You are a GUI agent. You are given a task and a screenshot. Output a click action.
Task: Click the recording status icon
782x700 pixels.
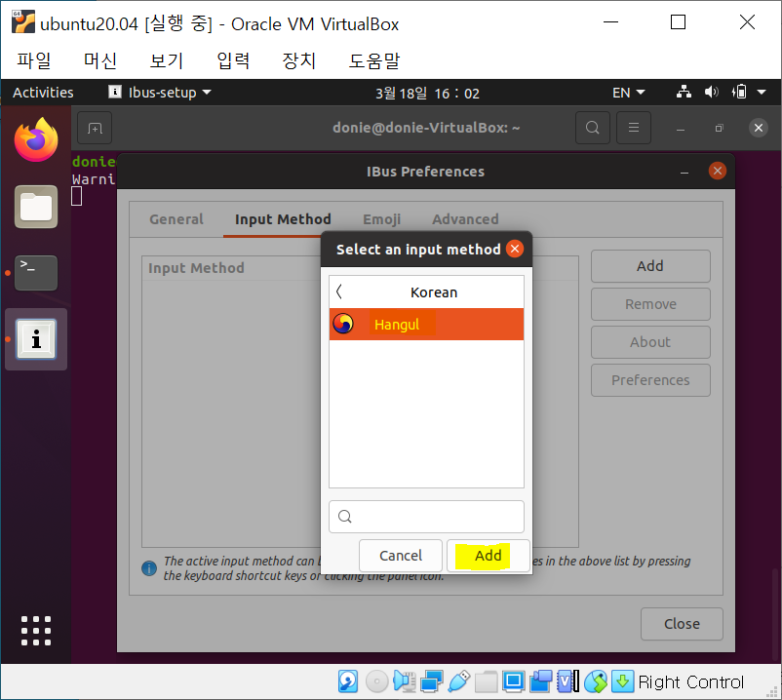[540, 681]
